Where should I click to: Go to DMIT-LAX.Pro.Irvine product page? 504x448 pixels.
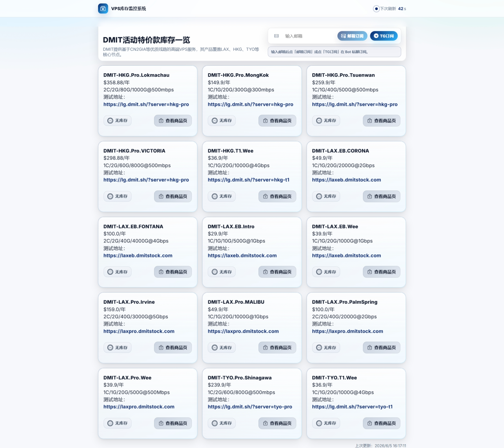[173, 347]
